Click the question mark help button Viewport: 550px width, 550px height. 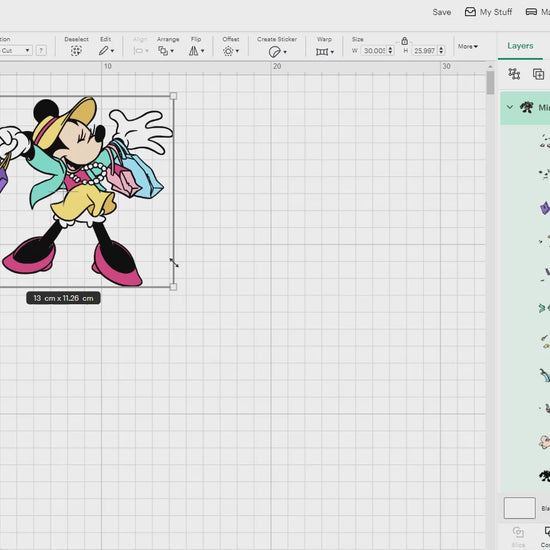coord(41,51)
